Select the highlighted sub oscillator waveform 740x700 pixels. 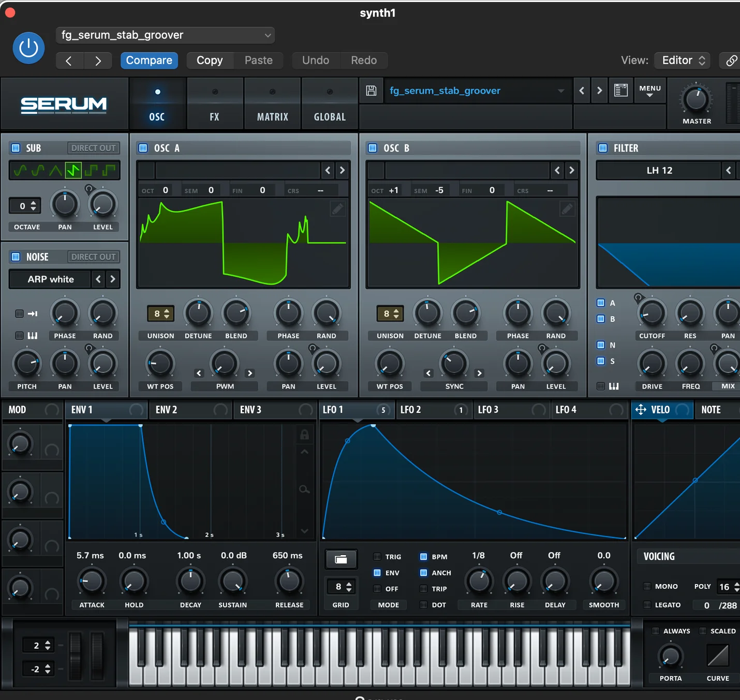coord(73,170)
